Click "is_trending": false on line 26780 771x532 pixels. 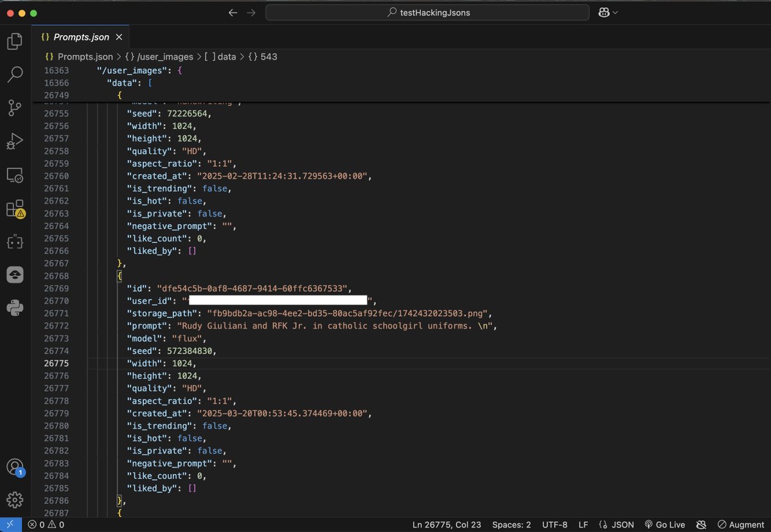tap(179, 426)
